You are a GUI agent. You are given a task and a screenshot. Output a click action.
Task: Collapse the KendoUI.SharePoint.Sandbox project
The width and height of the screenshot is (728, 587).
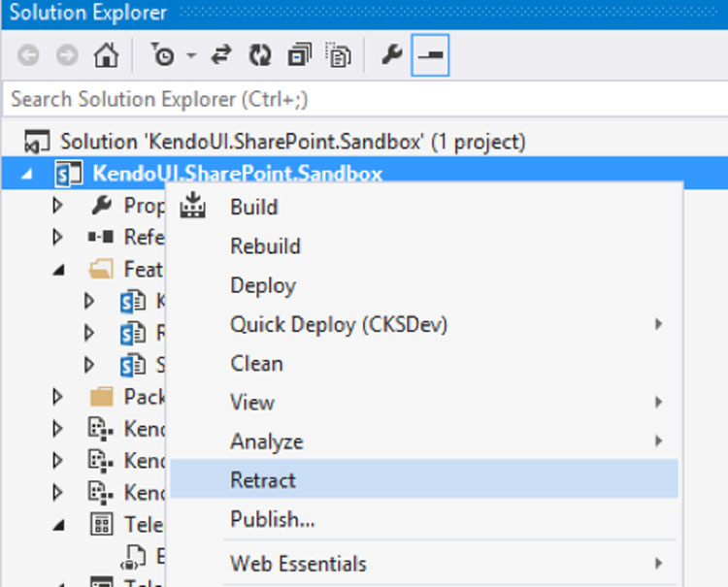27,174
